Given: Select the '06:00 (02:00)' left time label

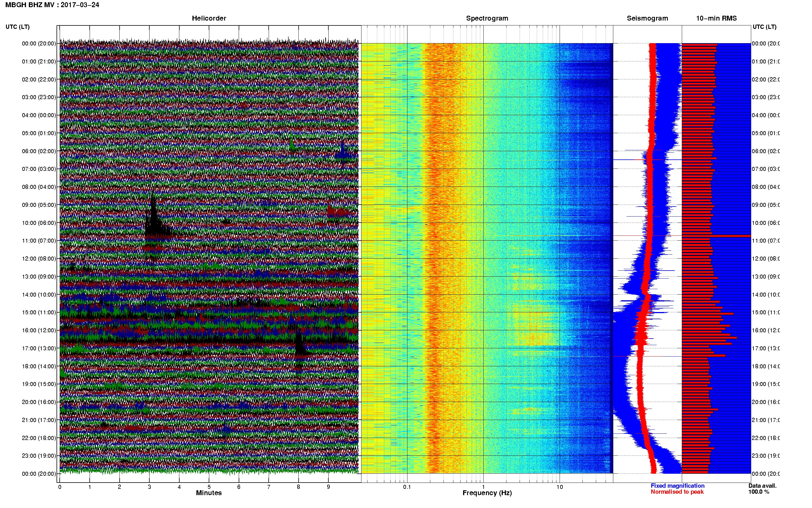Looking at the screenshot, I should 39,151.
